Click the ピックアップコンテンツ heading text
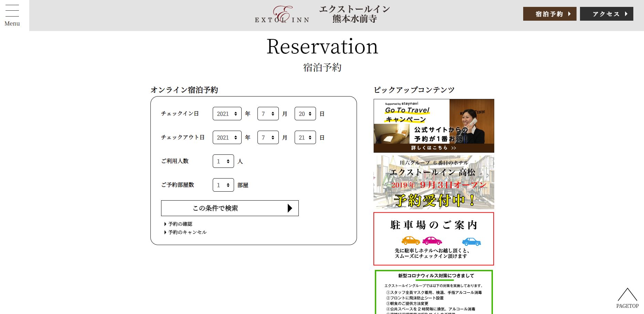The width and height of the screenshot is (644, 314). click(x=414, y=90)
